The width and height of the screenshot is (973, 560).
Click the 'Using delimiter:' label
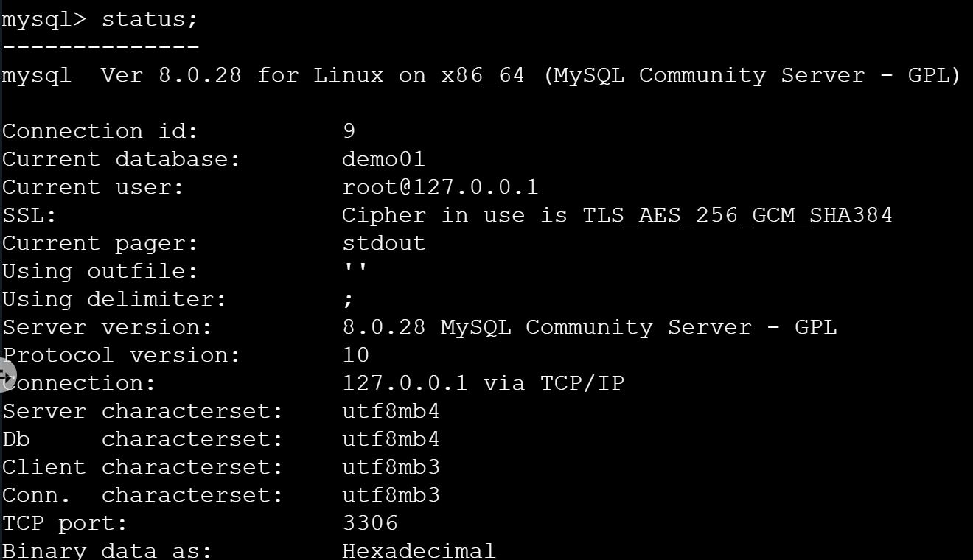[x=114, y=299]
